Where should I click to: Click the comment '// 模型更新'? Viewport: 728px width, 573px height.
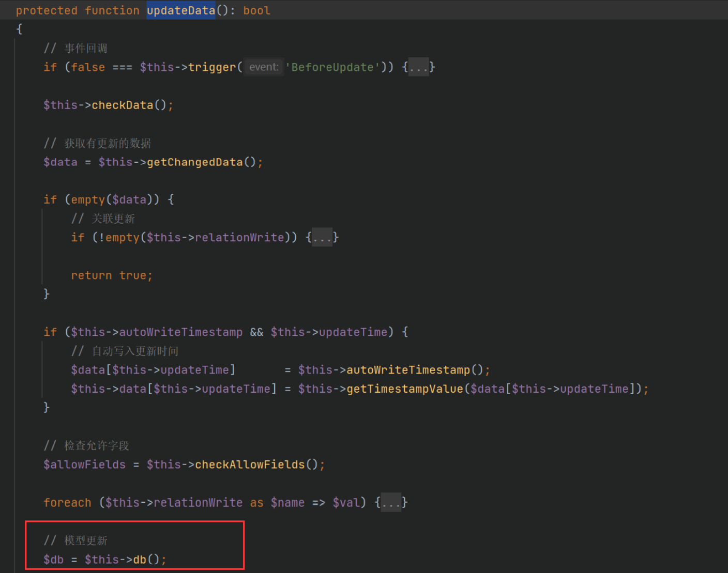click(75, 540)
